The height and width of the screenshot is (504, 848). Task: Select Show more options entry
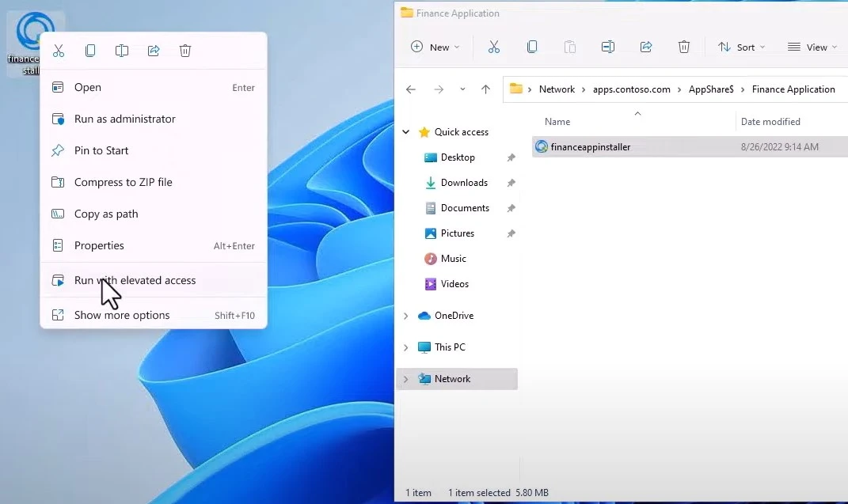(122, 315)
